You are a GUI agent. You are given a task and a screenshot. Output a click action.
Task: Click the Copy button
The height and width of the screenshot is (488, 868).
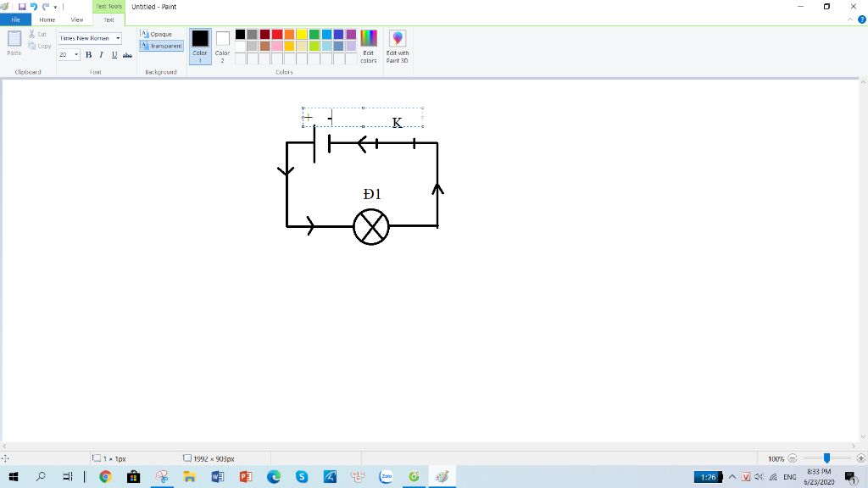pos(39,46)
